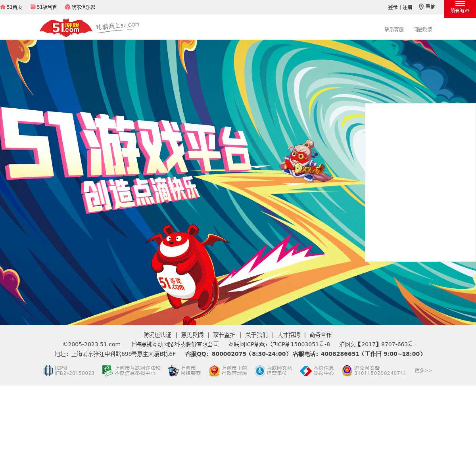This screenshot has width=476, height=476.
Task: Click the ©2005-2023 51.com copyright text
Action: (x=92, y=344)
